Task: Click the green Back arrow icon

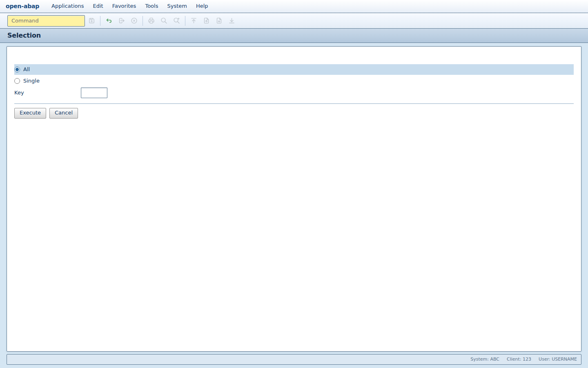Action: click(x=109, y=21)
